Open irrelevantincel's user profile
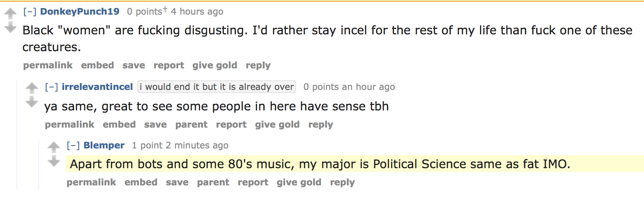644x204 pixels. point(97,87)
